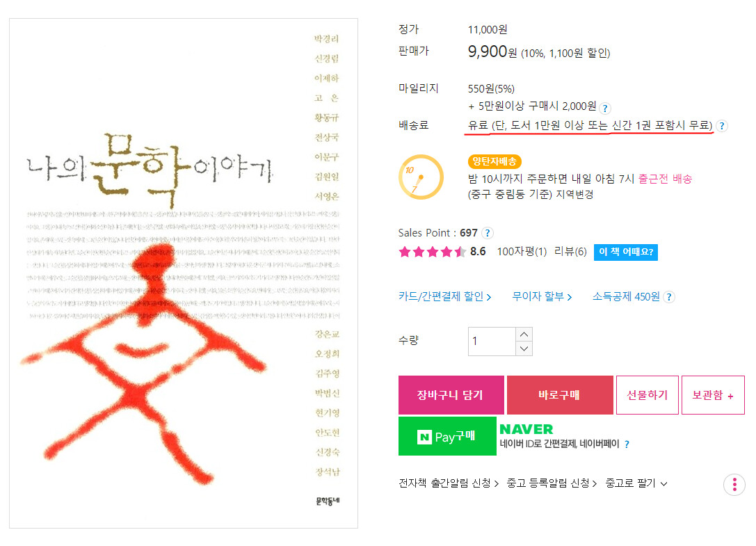The height and width of the screenshot is (546, 756).
Task: Open 카드/간편결제 할인 details
Action: coord(444,296)
